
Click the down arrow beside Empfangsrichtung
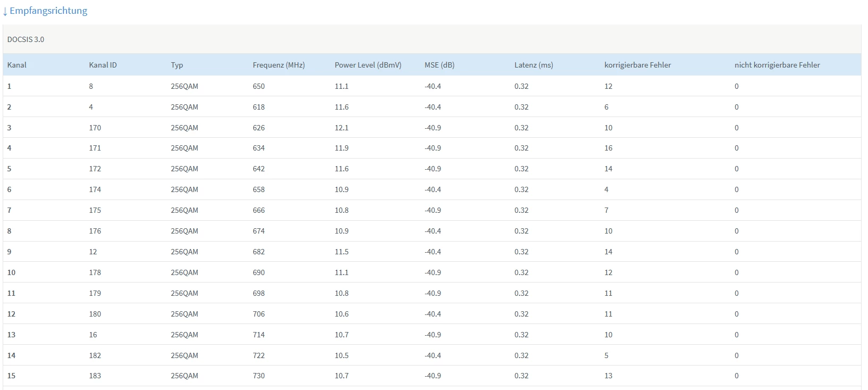point(5,11)
